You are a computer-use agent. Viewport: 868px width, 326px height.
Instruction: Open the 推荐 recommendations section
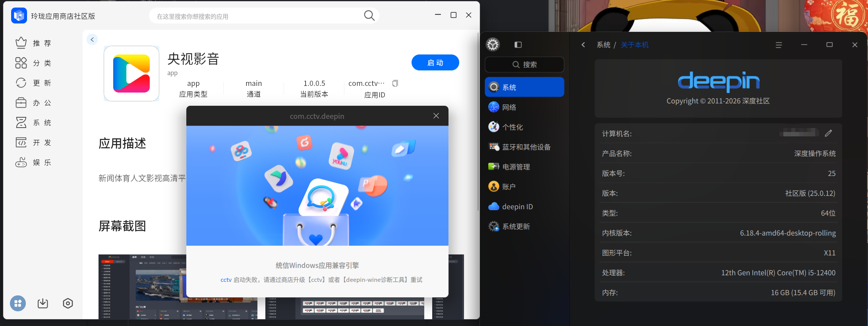point(35,43)
